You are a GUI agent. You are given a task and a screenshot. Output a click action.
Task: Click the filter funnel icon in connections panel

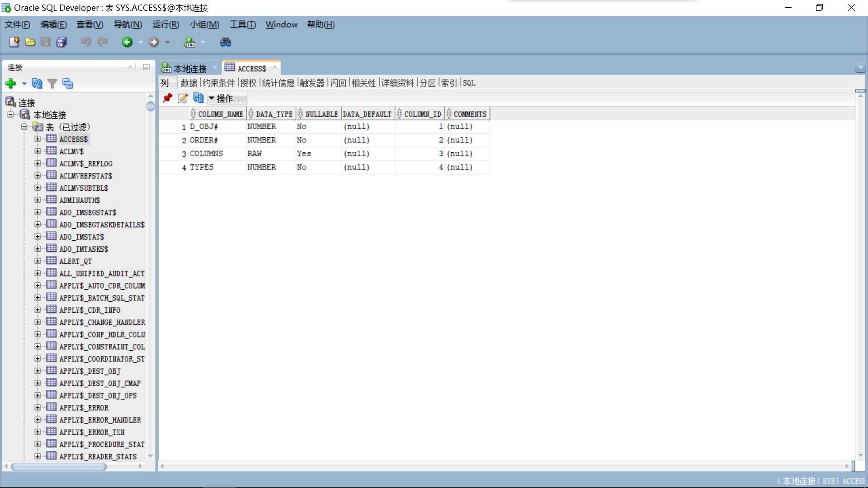52,84
